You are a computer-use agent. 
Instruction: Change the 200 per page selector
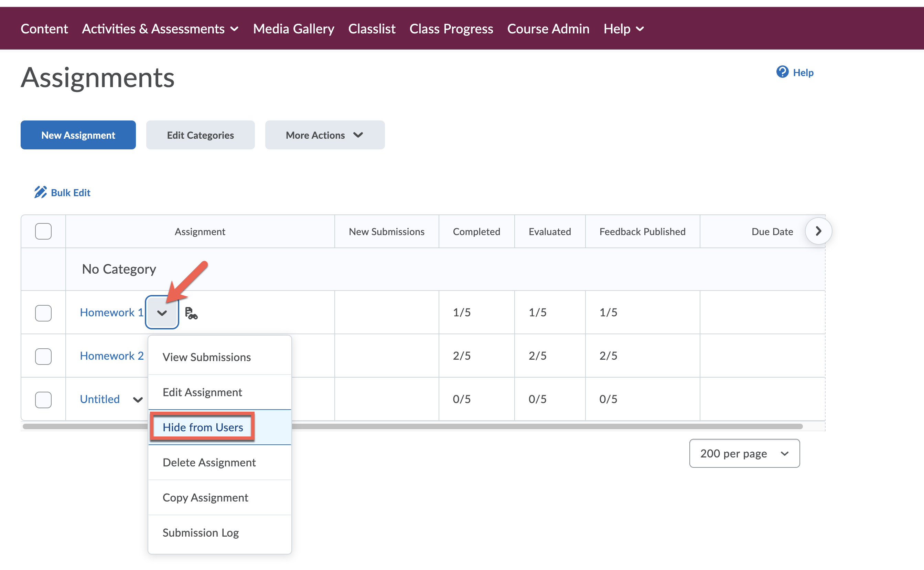[744, 454]
